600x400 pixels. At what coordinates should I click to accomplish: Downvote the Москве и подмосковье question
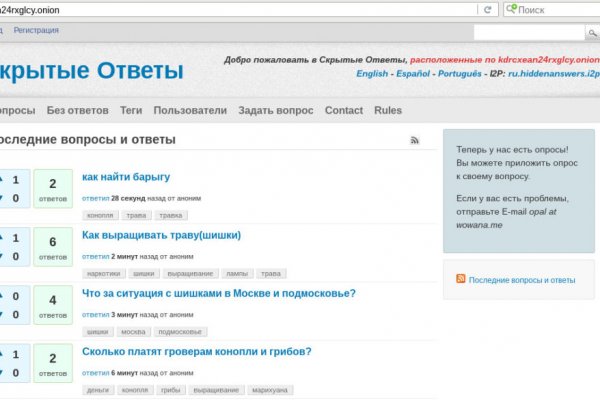click(x=1, y=314)
